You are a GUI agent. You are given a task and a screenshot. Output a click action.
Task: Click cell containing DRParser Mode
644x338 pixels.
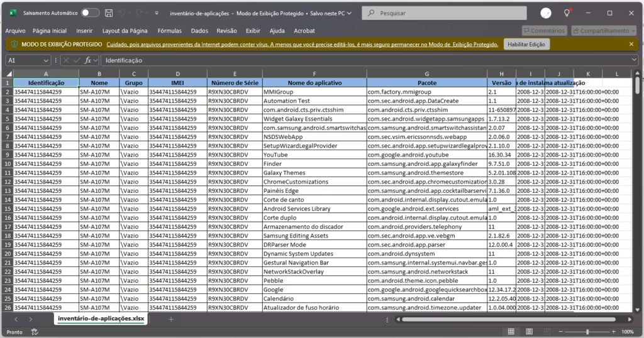tap(314, 244)
